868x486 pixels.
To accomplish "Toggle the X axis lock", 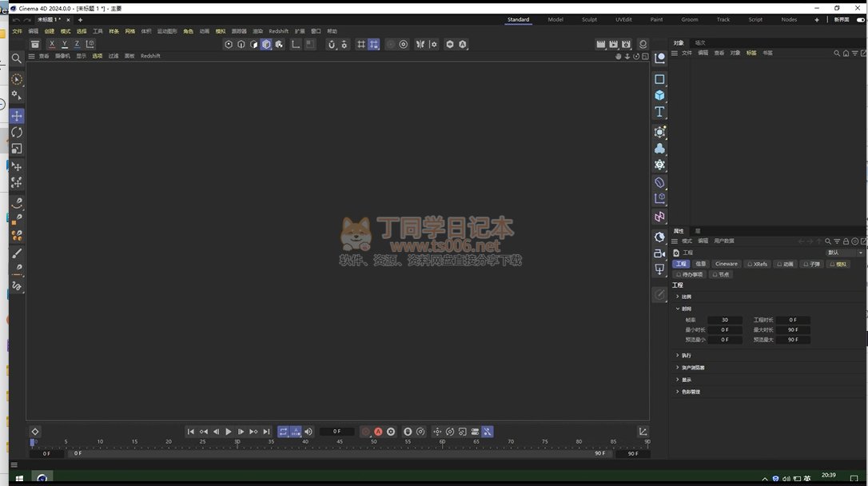I will tap(52, 44).
